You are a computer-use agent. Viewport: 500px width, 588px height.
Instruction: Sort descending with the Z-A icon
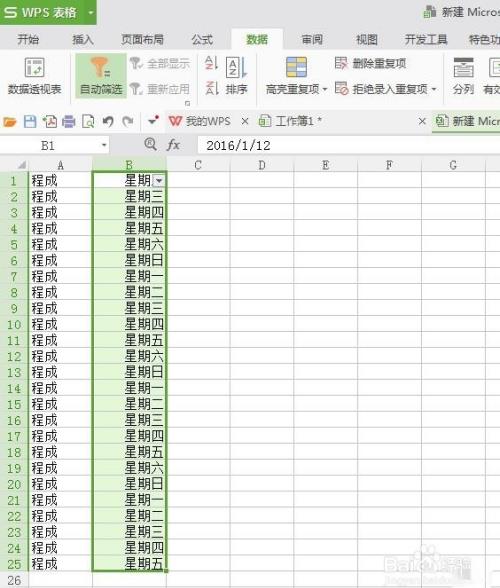click(211, 88)
